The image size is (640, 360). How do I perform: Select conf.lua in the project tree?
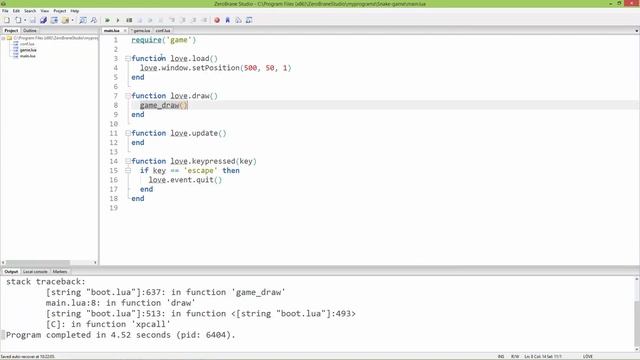coord(27,44)
